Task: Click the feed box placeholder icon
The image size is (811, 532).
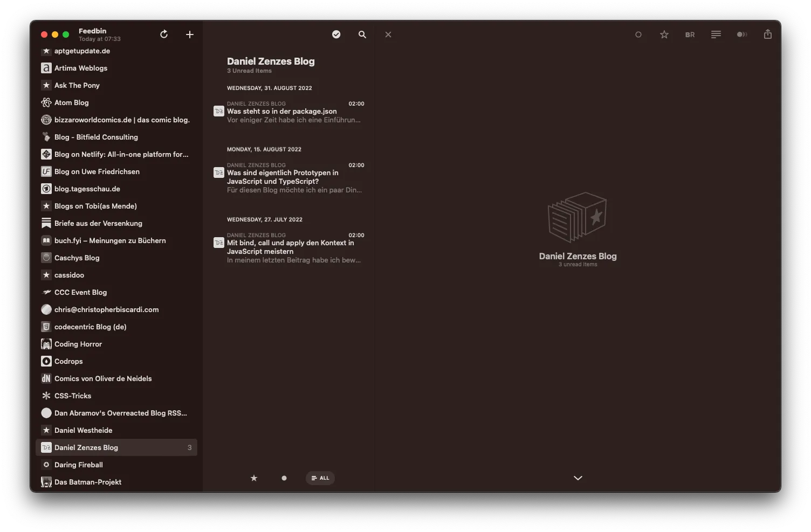Action: pos(578,218)
